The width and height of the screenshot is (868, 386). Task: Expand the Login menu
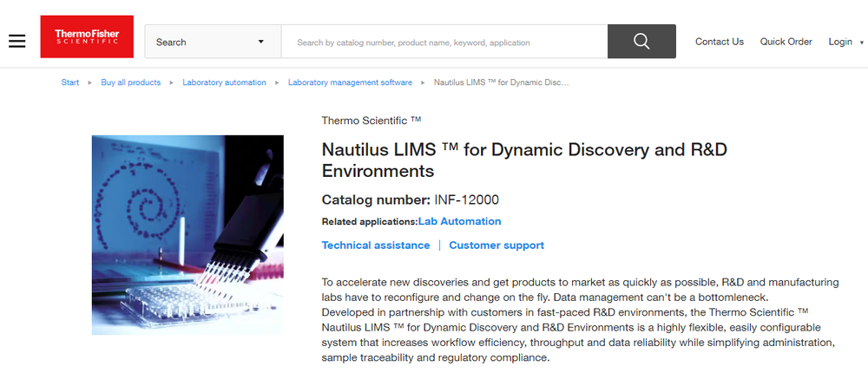pos(845,42)
